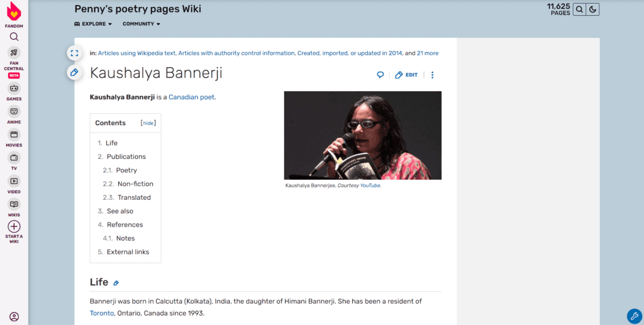Open the user profile icon in sidebar

click(x=14, y=317)
